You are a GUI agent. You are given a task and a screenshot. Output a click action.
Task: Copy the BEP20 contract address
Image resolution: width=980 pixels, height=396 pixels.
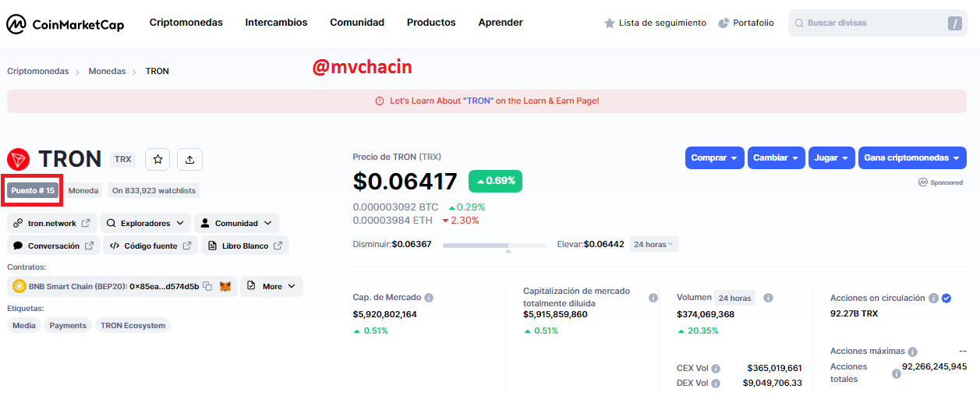207,286
